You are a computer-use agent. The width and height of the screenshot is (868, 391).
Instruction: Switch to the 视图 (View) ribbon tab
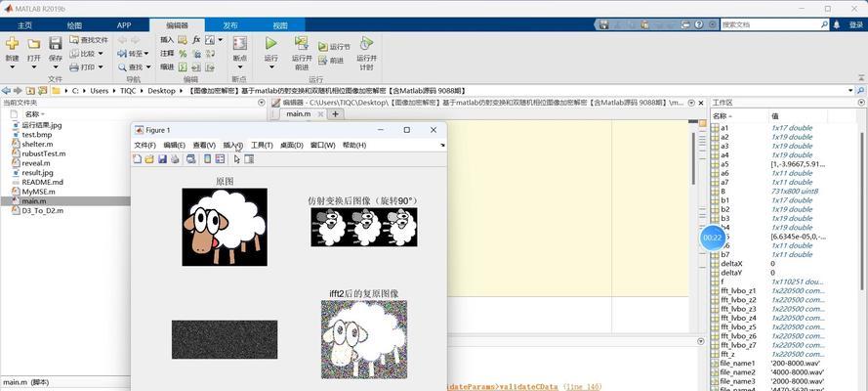pos(280,25)
